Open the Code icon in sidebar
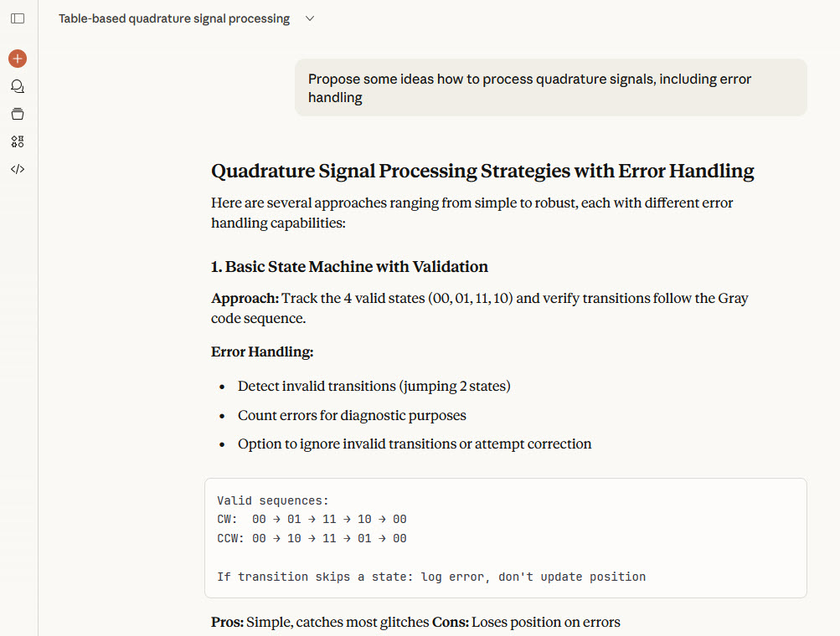Screen dimensions: 840x636 [18, 169]
